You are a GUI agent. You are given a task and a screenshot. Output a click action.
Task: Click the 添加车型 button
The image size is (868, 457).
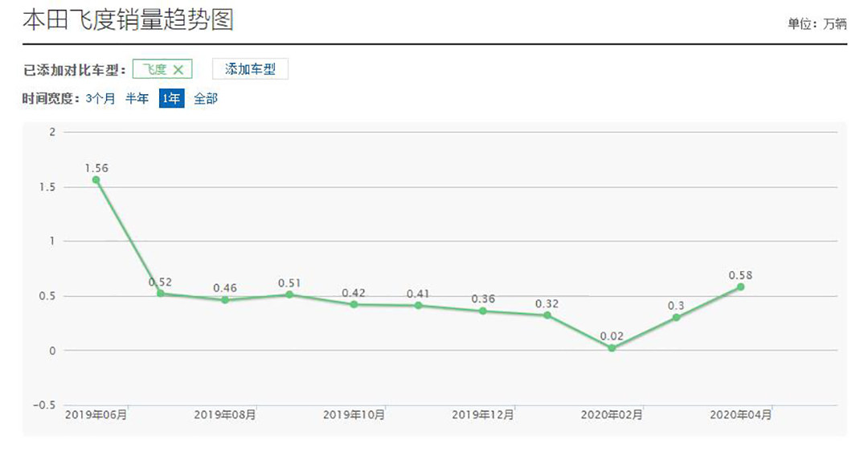click(x=250, y=69)
